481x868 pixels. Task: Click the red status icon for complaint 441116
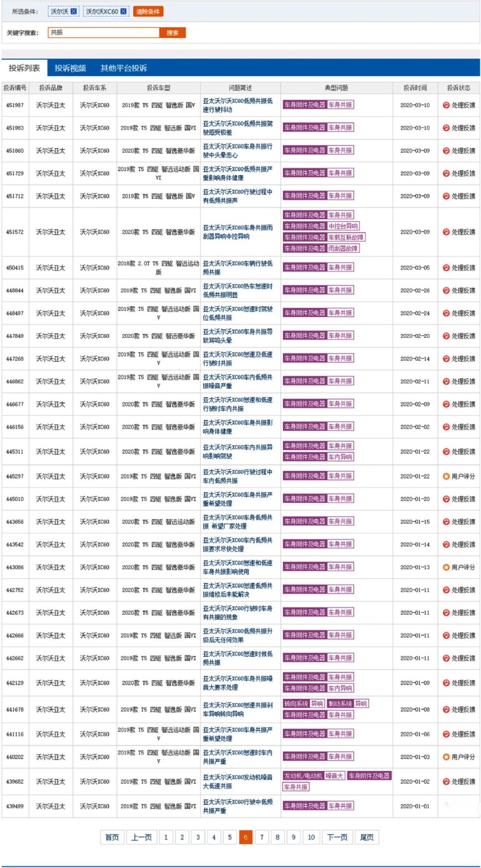pos(446,734)
